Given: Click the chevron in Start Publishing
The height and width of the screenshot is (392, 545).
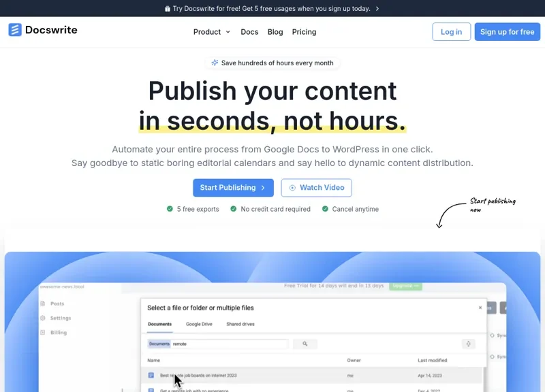Looking at the screenshot, I should [263, 188].
